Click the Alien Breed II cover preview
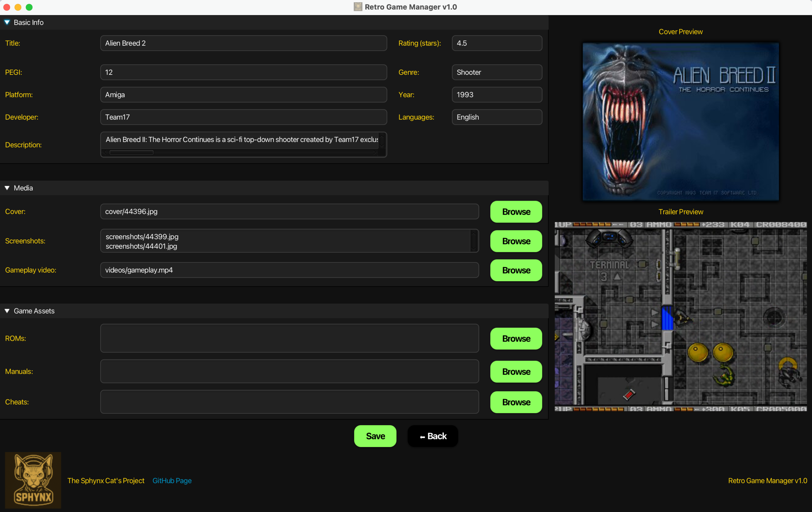812x512 pixels. pyautogui.click(x=680, y=121)
